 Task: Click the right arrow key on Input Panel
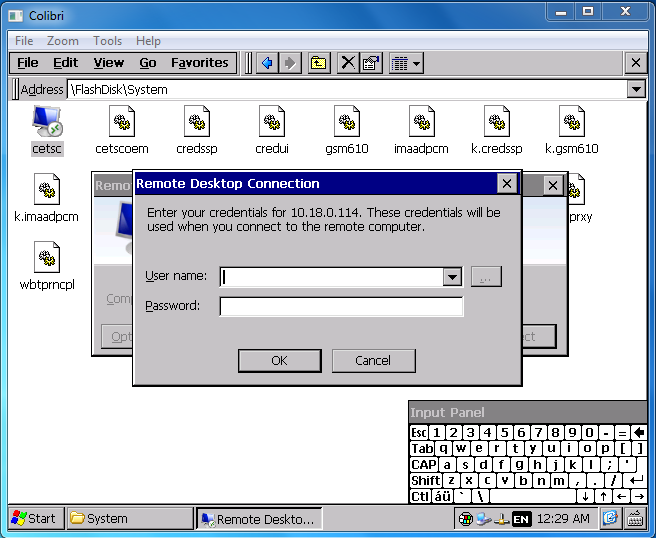639,496
